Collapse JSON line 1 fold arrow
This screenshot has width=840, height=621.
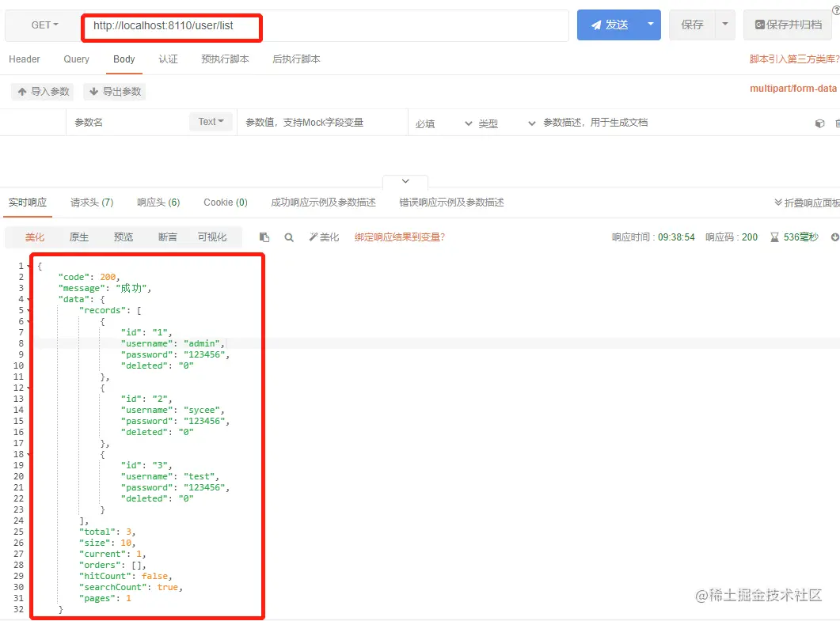point(29,266)
